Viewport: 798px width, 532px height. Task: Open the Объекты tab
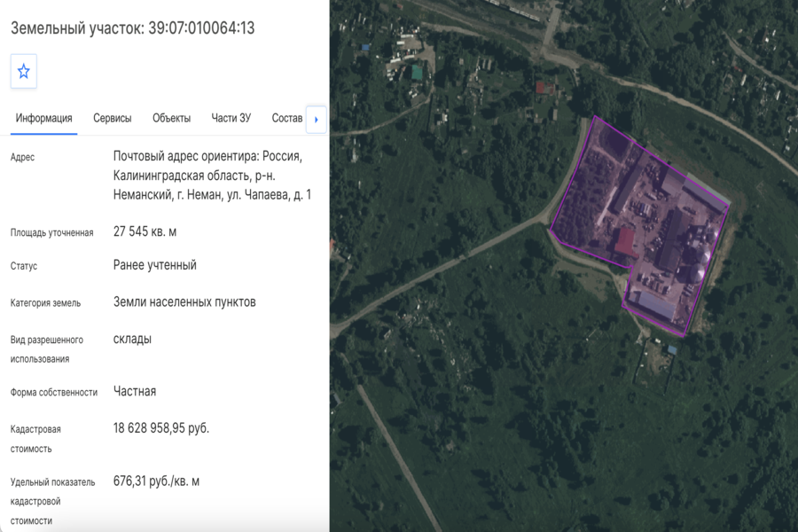[171, 118]
